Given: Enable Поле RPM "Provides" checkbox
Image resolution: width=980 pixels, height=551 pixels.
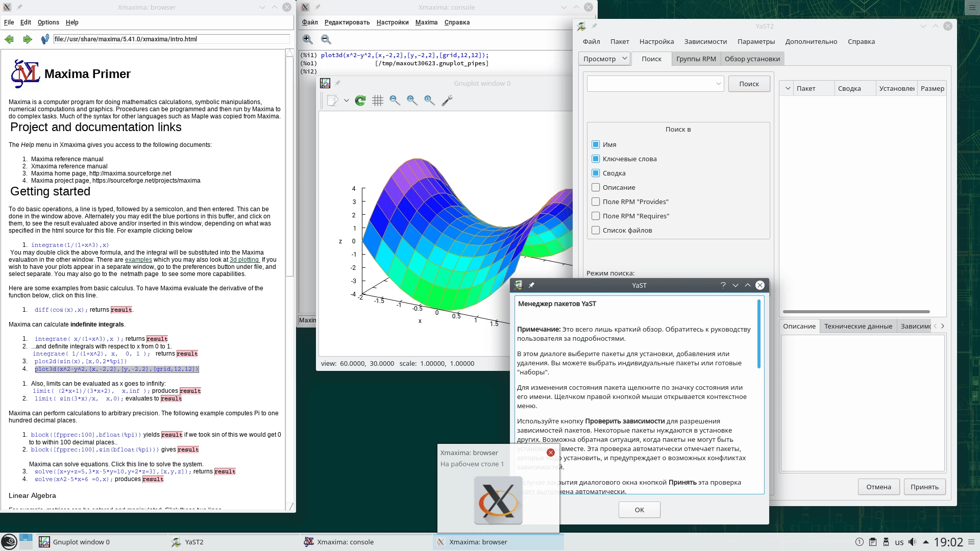Looking at the screenshot, I should 596,202.
